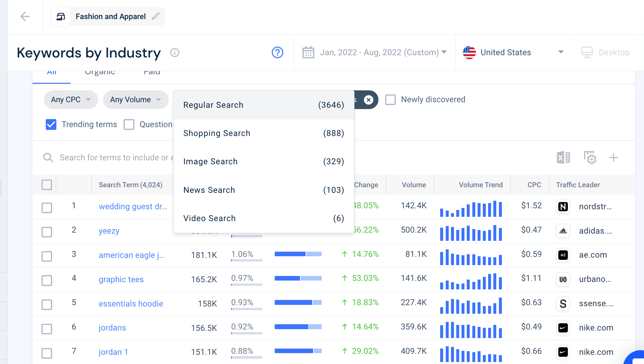
Task: Export table to Excel
Action: pos(563,158)
